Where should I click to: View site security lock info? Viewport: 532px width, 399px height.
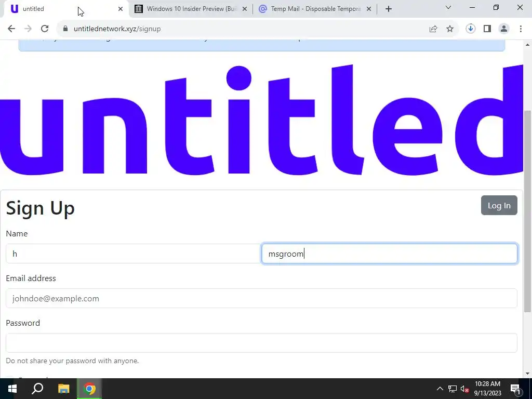[x=65, y=29]
